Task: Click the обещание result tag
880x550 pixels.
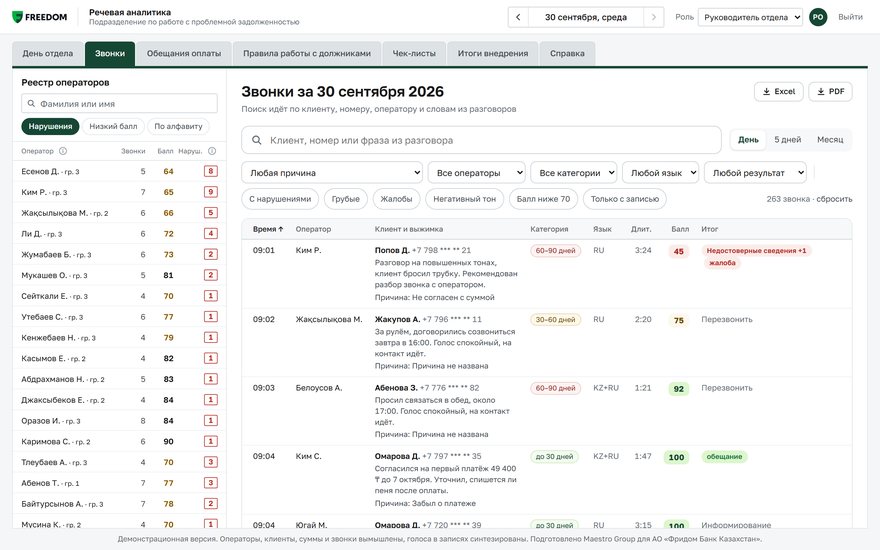Action: [724, 457]
